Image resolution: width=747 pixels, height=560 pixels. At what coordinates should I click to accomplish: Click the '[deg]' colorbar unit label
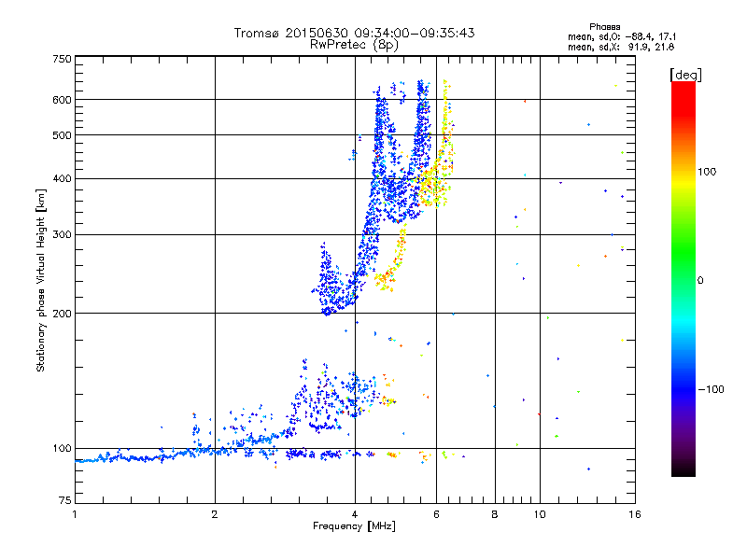coord(685,75)
